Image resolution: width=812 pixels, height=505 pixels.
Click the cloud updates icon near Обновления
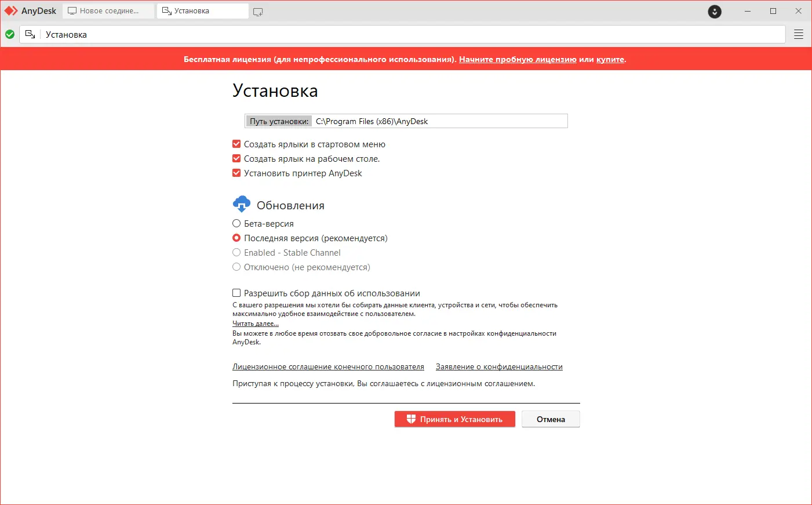click(242, 204)
